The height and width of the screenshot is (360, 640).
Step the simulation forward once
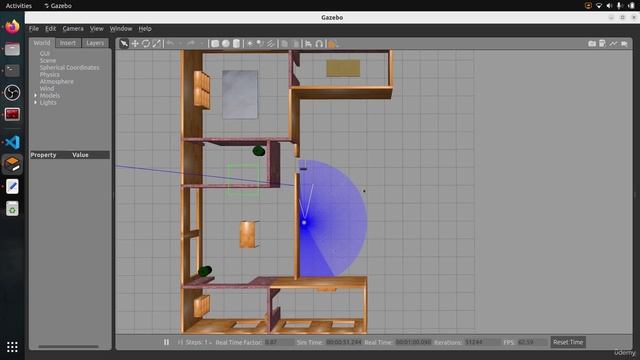click(180, 342)
